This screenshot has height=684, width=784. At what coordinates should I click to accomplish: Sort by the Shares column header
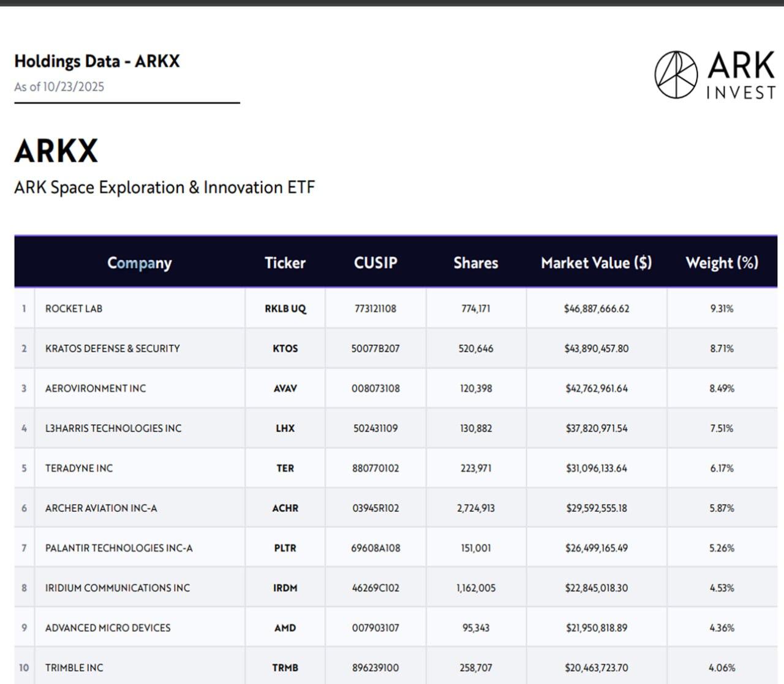[475, 263]
